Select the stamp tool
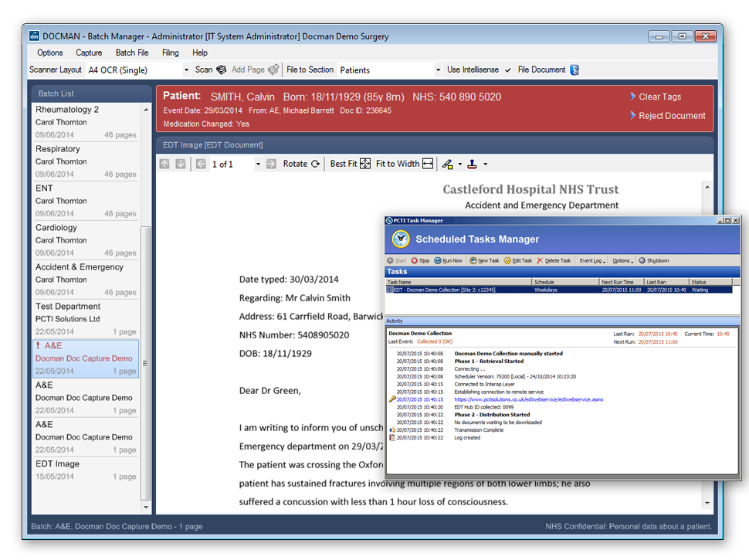This screenshot has height=560, width=749. pyautogui.click(x=472, y=165)
